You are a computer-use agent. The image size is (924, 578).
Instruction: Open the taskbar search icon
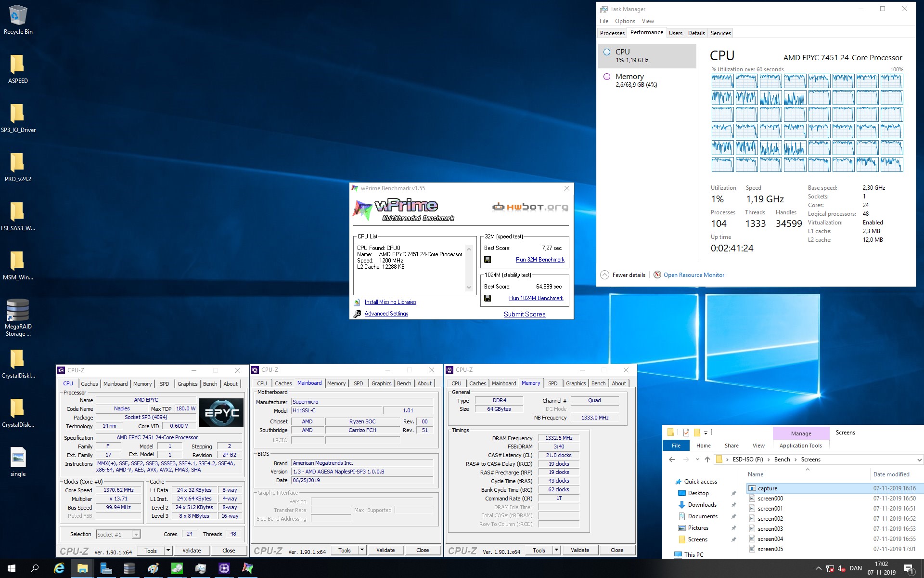pos(35,568)
